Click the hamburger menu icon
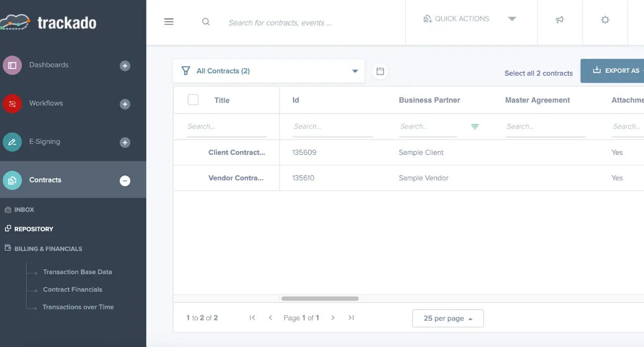The width and height of the screenshot is (644, 347). click(x=169, y=22)
